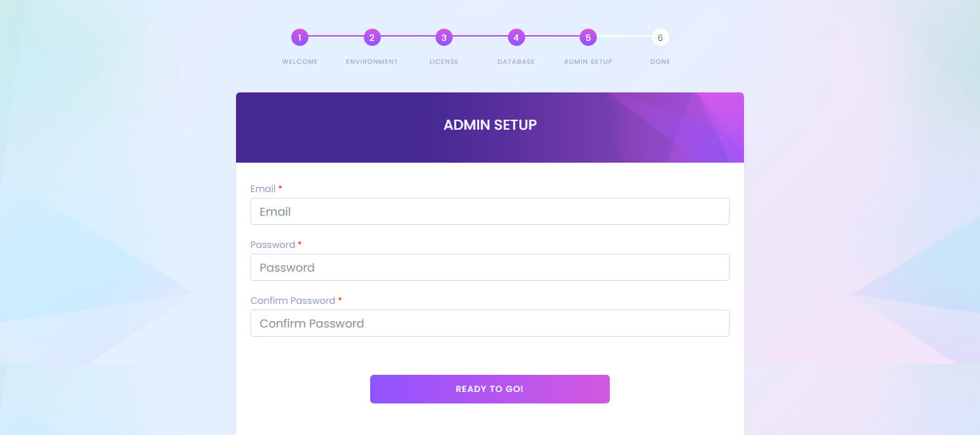Select the License step label
This screenshot has height=435, width=980.
pyautogui.click(x=444, y=62)
